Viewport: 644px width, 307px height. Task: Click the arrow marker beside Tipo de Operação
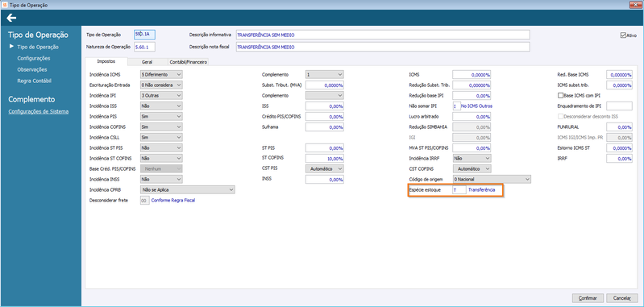(12, 47)
